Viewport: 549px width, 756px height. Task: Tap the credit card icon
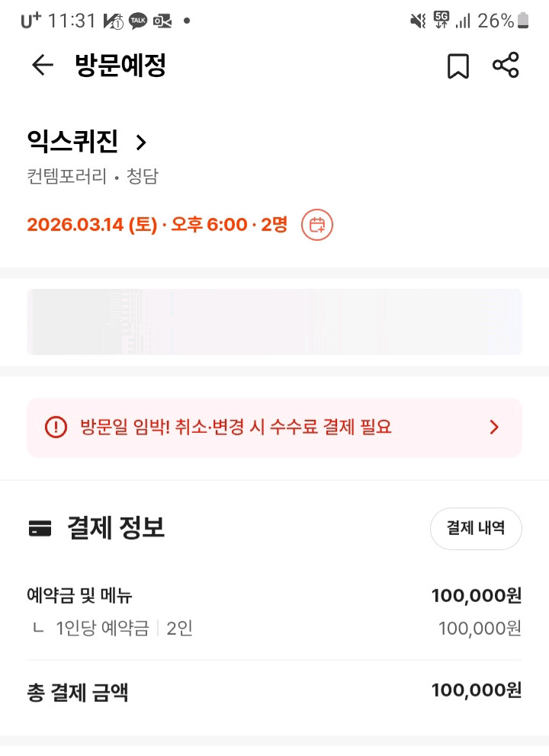point(40,528)
